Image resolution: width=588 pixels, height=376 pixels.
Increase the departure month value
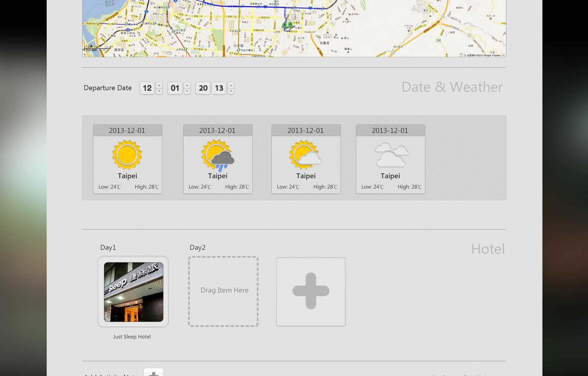[159, 86]
